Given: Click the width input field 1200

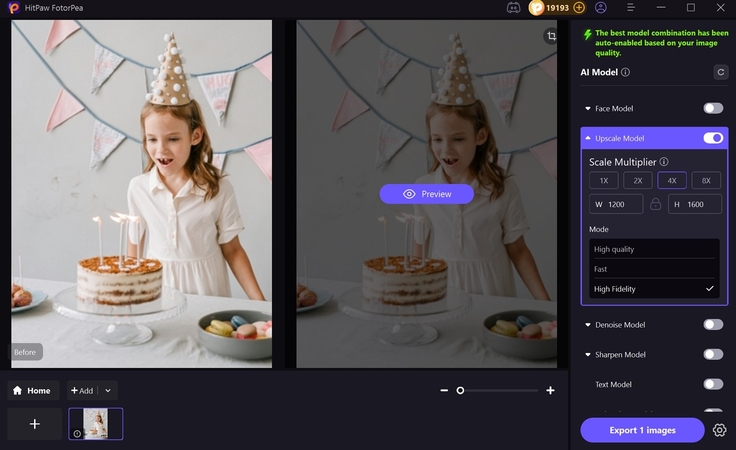Looking at the screenshot, I should [x=616, y=204].
